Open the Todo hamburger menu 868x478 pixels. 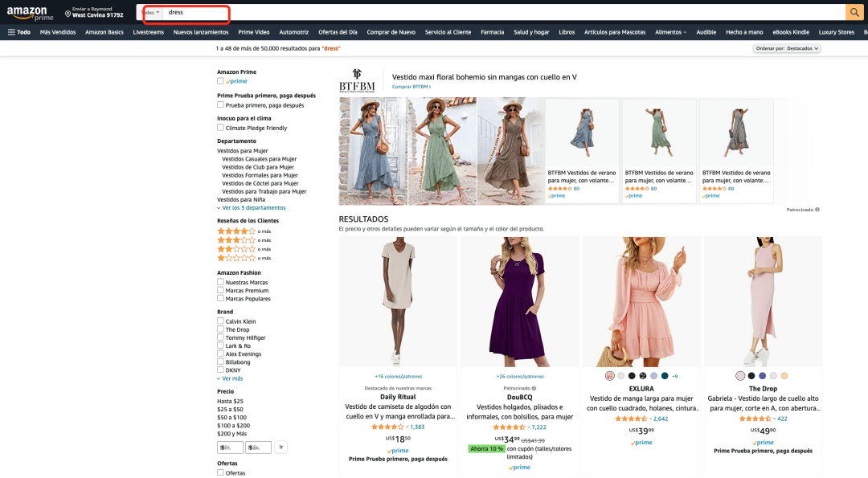(18, 32)
